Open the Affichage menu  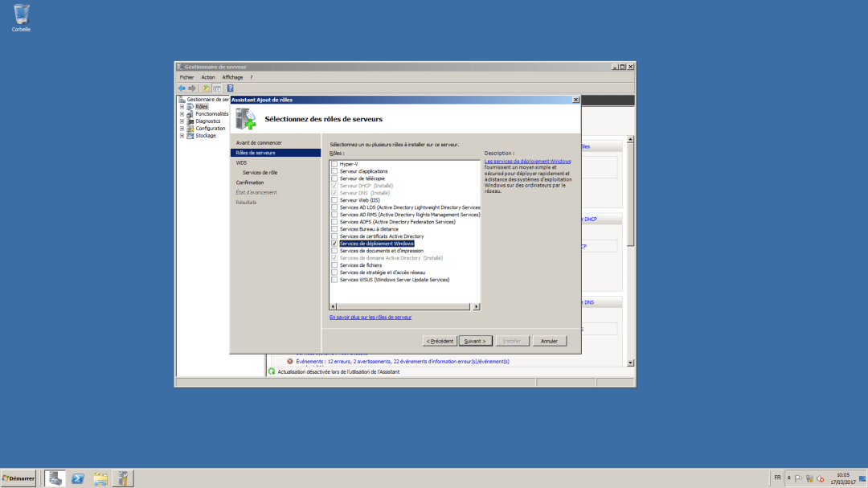pyautogui.click(x=232, y=76)
